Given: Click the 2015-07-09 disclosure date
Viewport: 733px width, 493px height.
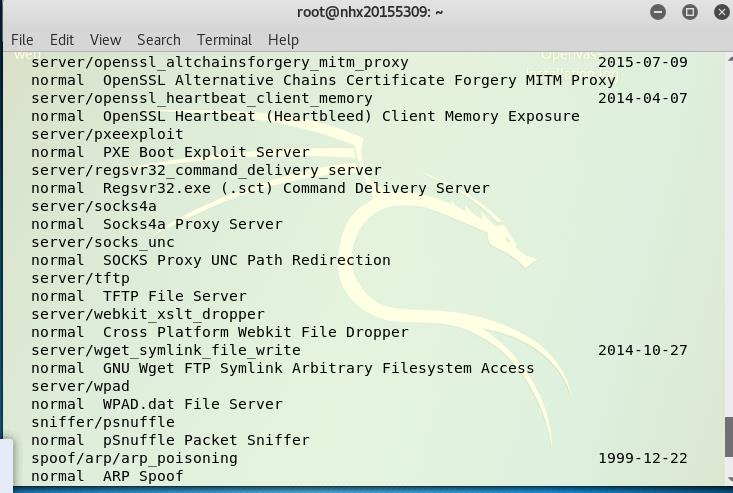Looking at the screenshot, I should [x=643, y=62].
